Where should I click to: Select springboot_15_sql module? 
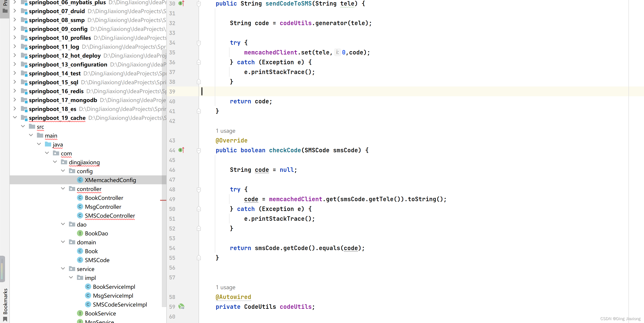[x=53, y=82]
